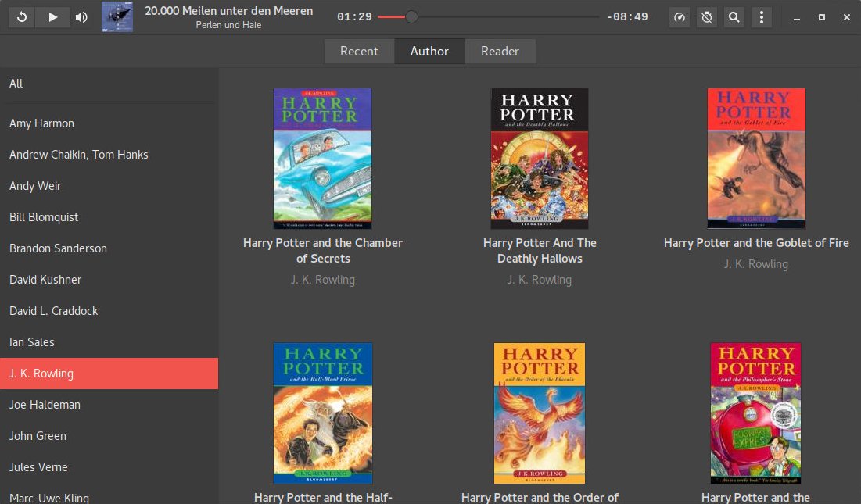Open the Deathly Hallows book cover
The width and height of the screenshot is (861, 504).
[x=540, y=159]
